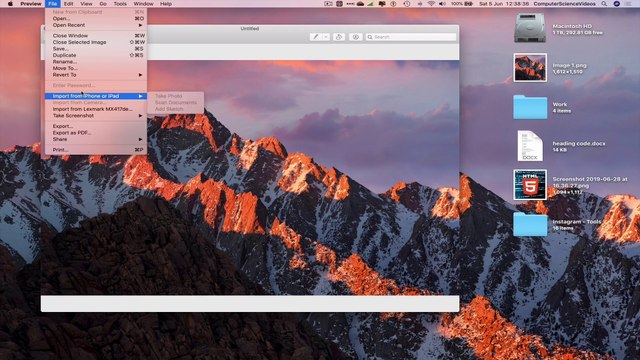Click the Markup toolbox icon beside the search field

pos(356,37)
